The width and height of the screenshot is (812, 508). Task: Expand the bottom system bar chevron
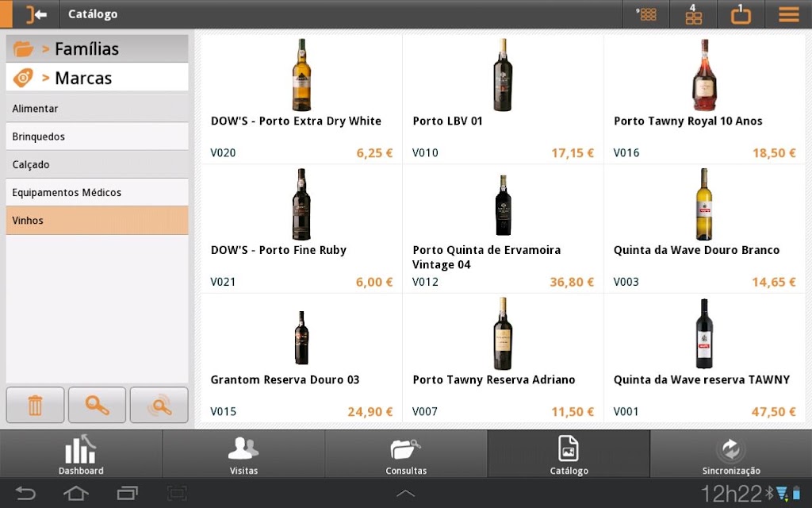click(x=405, y=494)
